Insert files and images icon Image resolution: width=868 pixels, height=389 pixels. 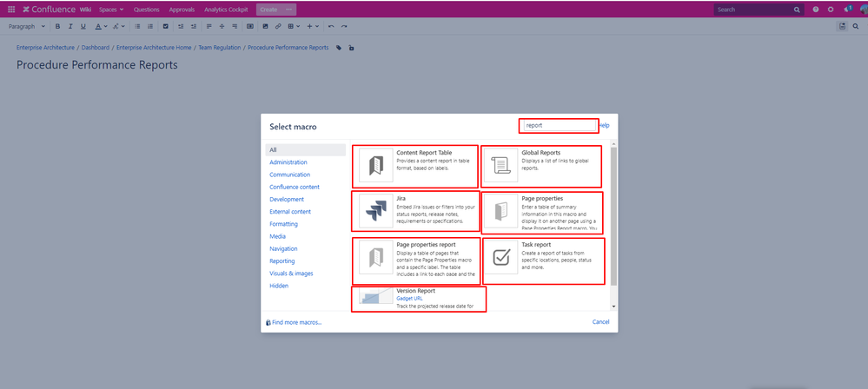pyautogui.click(x=265, y=26)
